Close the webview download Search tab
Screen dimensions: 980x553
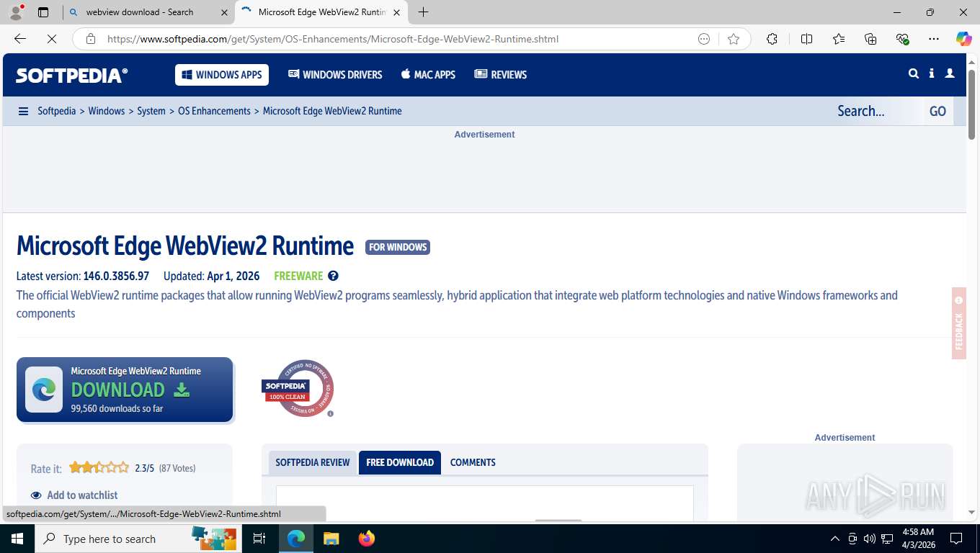[x=224, y=12]
